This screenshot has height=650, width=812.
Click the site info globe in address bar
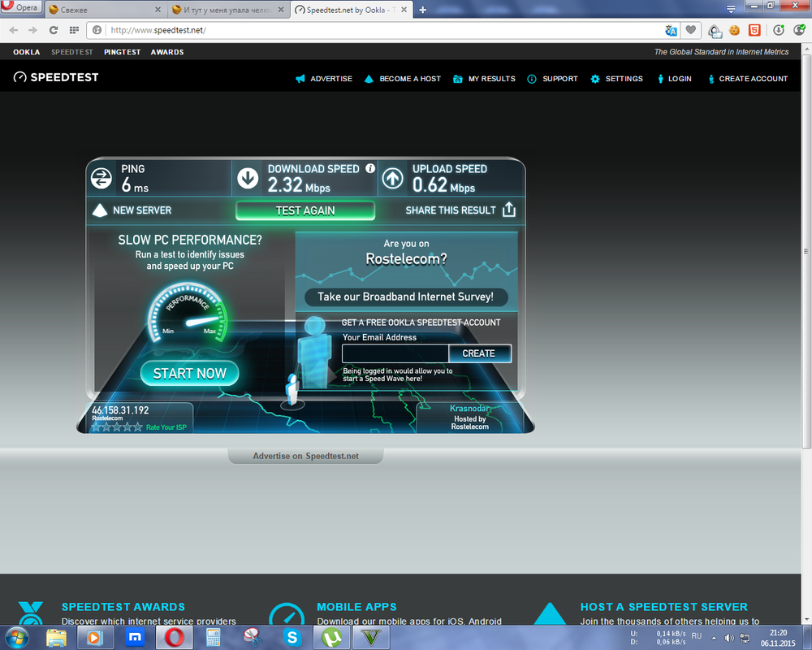coord(97,30)
